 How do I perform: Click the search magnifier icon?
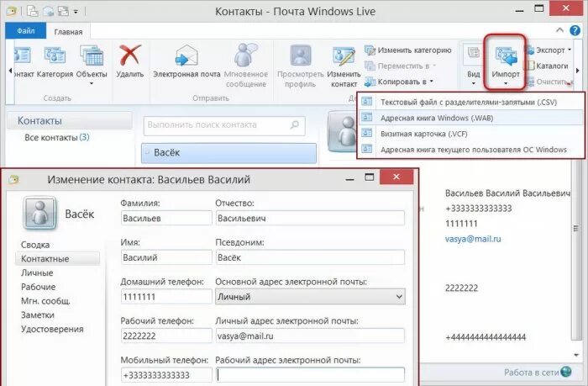click(295, 124)
